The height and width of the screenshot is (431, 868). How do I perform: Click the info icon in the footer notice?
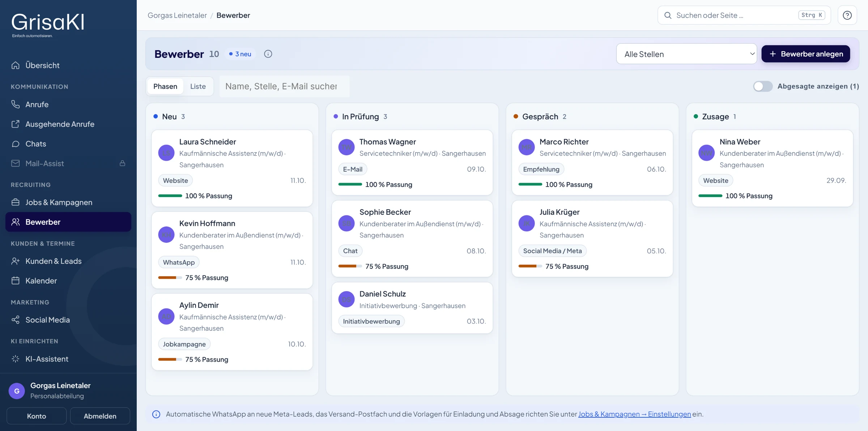(x=156, y=414)
